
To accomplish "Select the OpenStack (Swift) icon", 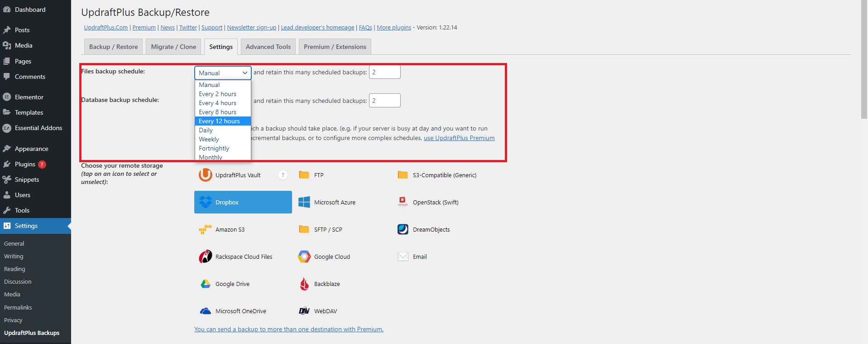I will pyautogui.click(x=403, y=202).
